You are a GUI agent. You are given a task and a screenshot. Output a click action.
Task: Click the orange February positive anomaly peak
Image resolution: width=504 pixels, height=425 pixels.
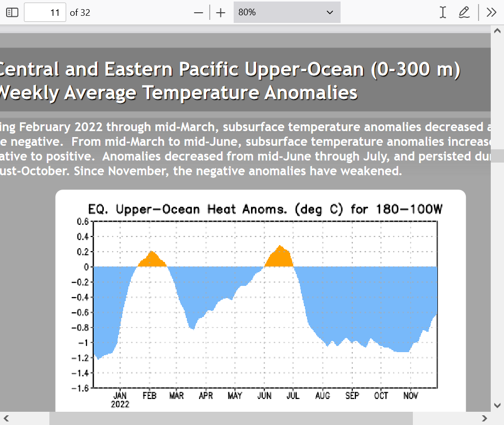pos(151,260)
